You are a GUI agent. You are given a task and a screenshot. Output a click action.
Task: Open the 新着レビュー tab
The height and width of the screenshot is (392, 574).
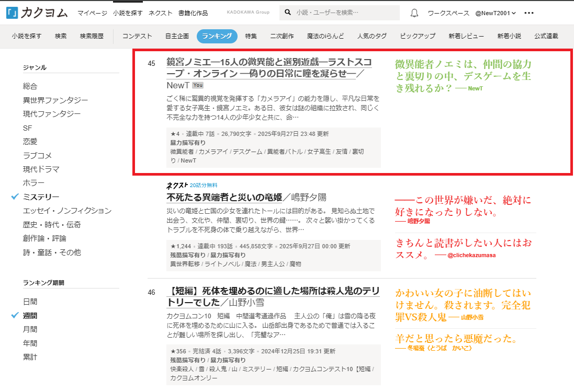click(466, 36)
